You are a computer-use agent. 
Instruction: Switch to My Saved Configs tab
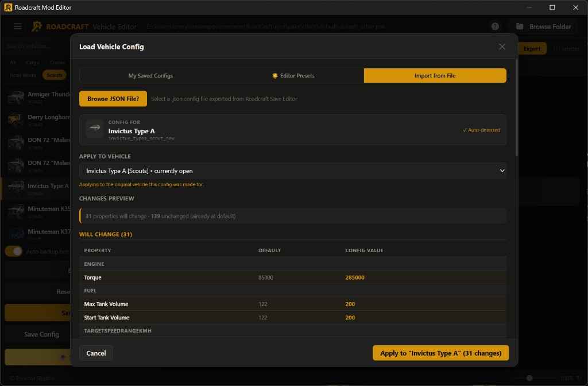pyautogui.click(x=150, y=75)
